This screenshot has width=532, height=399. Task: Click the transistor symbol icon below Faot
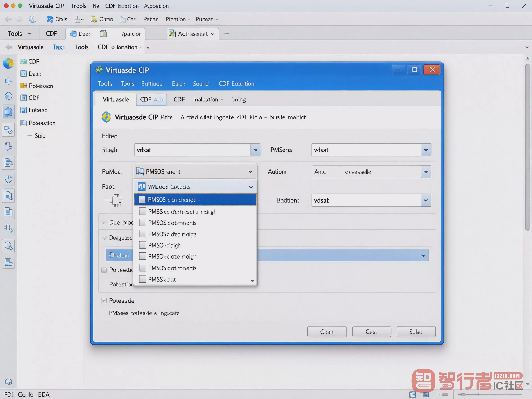coord(113,200)
